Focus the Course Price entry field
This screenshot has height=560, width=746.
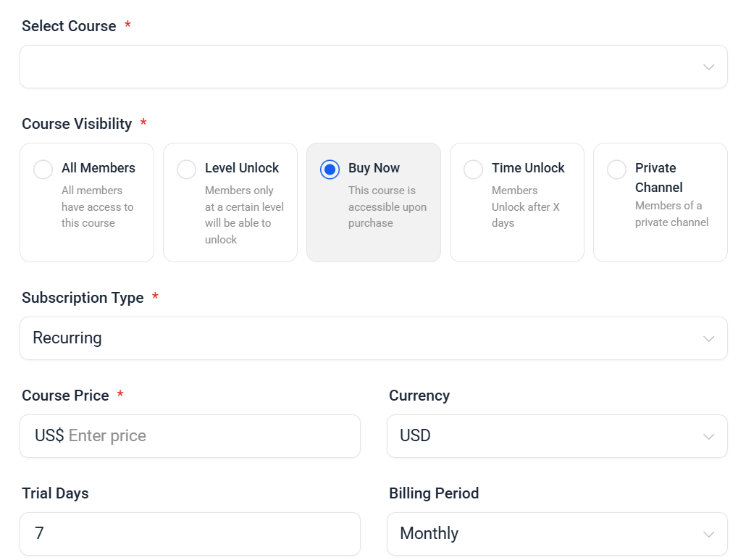click(x=203, y=436)
